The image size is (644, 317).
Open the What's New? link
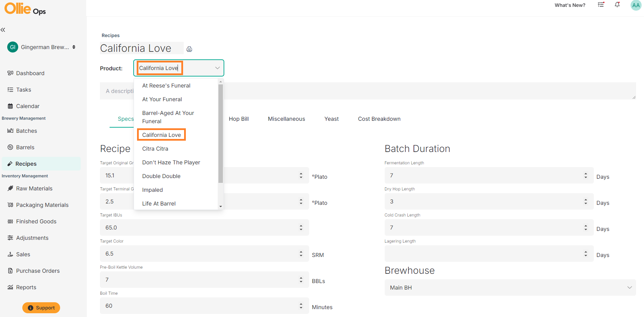[570, 5]
